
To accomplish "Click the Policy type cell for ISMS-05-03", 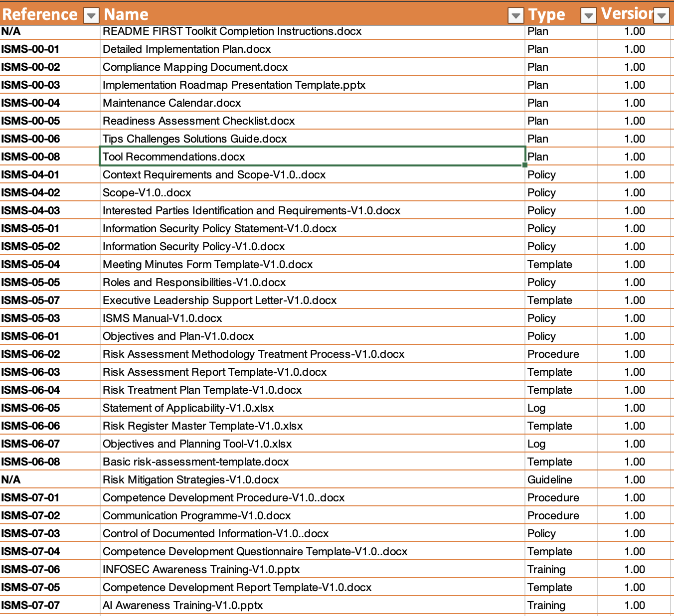I will 561,318.
